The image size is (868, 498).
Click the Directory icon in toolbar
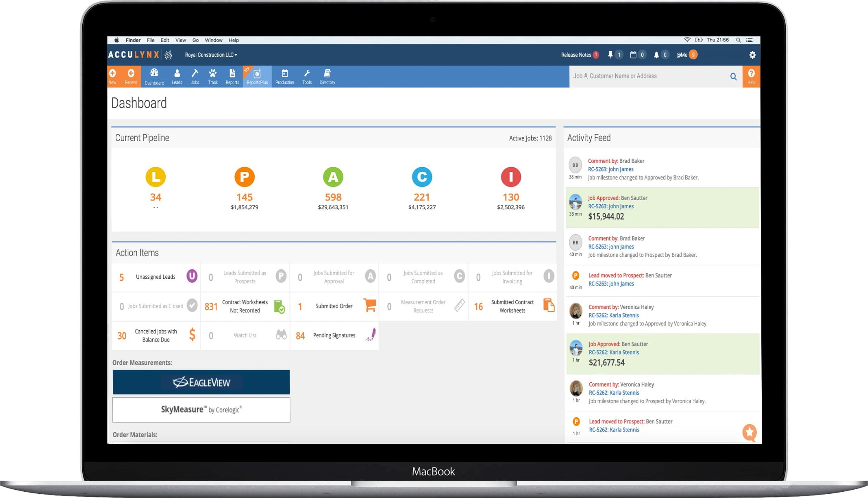click(x=328, y=76)
